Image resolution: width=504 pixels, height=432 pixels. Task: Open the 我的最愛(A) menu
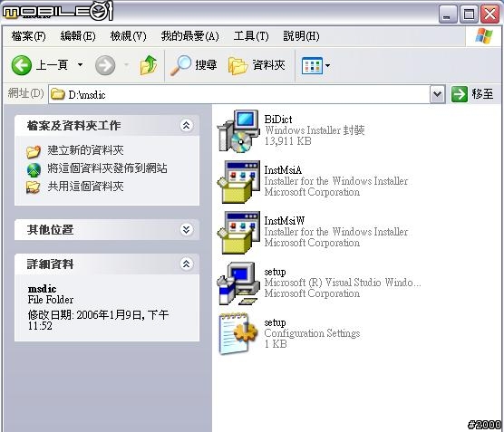pyautogui.click(x=189, y=36)
